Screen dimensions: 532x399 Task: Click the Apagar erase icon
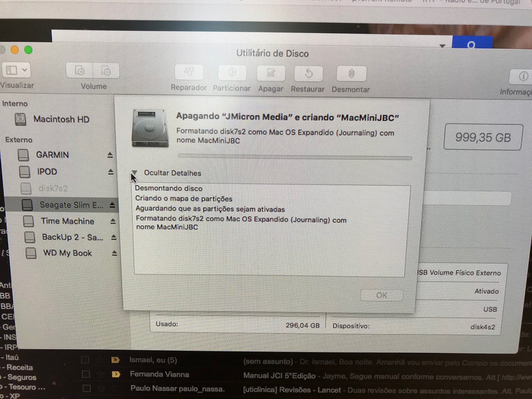[271, 73]
